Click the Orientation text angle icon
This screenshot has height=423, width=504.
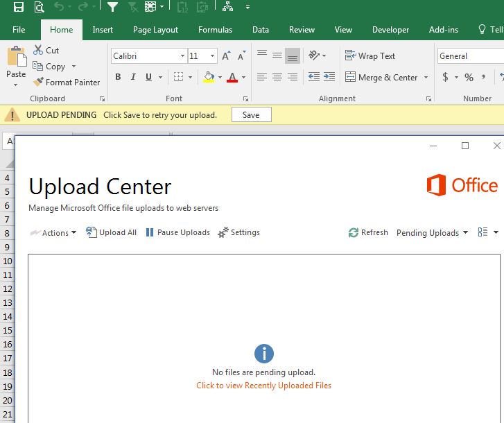[314, 55]
